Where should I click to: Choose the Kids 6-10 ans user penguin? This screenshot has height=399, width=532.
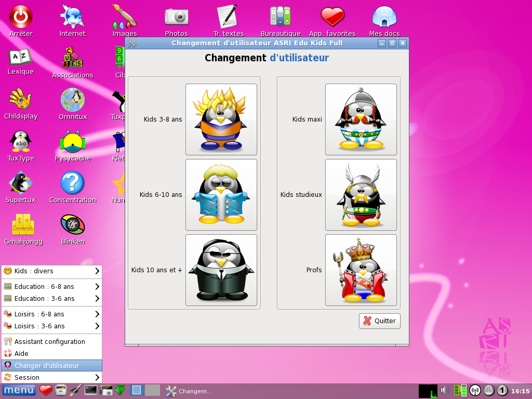pyautogui.click(x=221, y=195)
